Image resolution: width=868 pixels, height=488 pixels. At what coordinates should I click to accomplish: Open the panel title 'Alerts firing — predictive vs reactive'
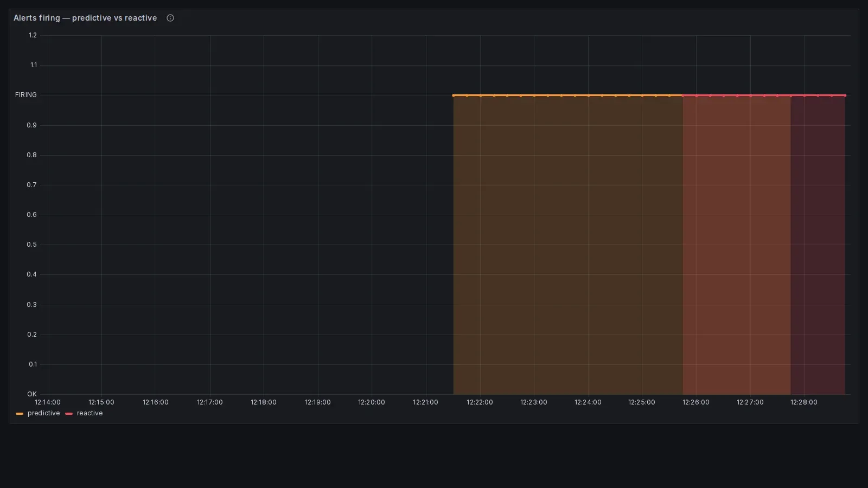[x=85, y=18]
